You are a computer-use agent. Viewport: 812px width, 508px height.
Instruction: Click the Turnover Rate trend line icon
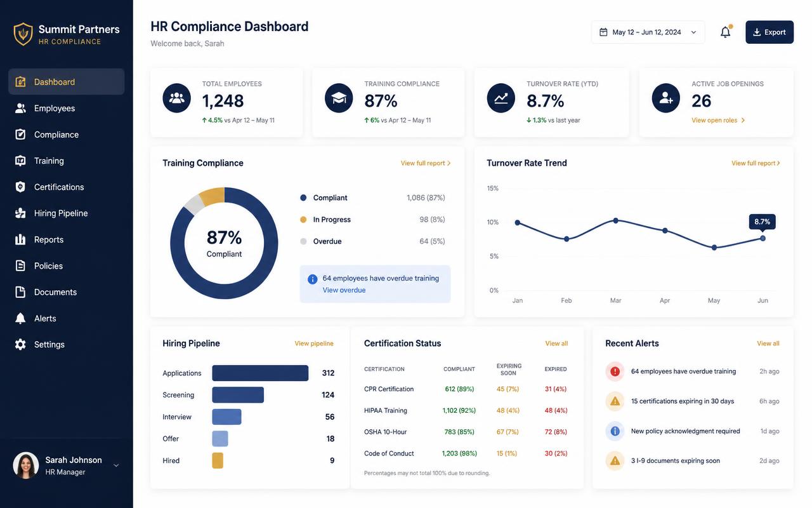(501, 98)
